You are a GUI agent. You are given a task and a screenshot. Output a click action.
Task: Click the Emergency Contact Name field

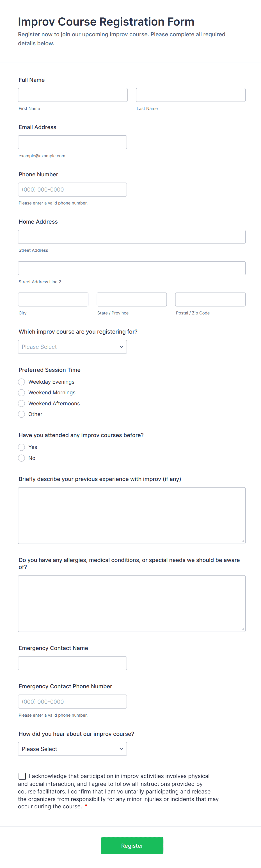point(72,663)
